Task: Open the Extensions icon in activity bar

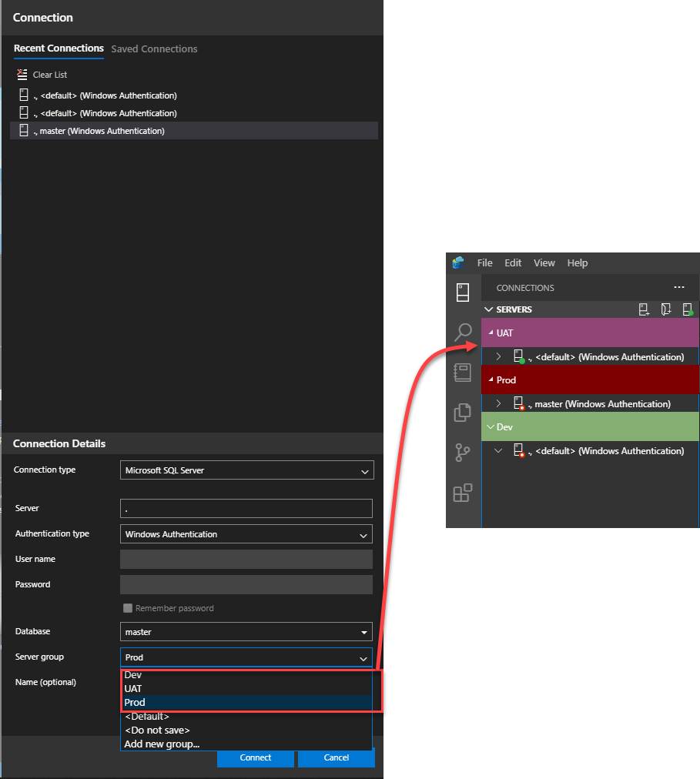Action: point(462,493)
